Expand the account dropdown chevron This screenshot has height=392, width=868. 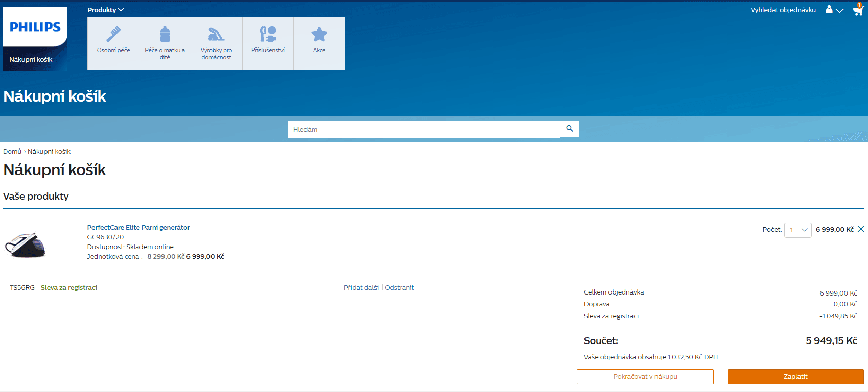(839, 10)
